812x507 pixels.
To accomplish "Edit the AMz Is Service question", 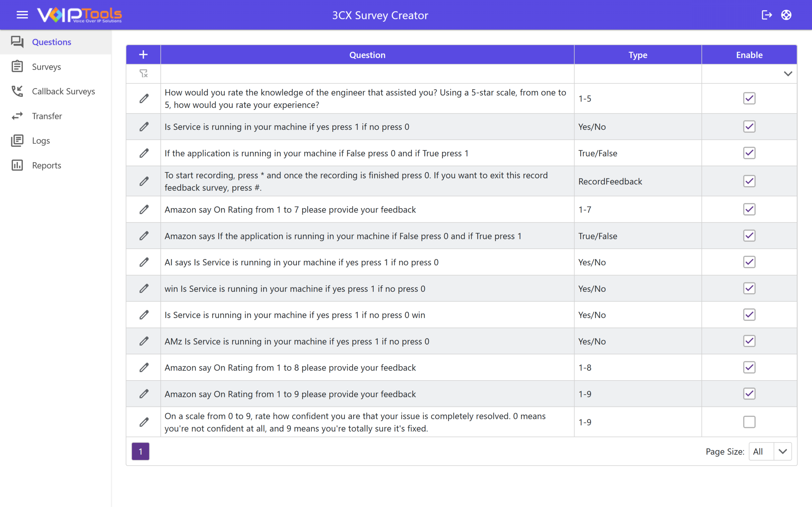I will [x=144, y=341].
